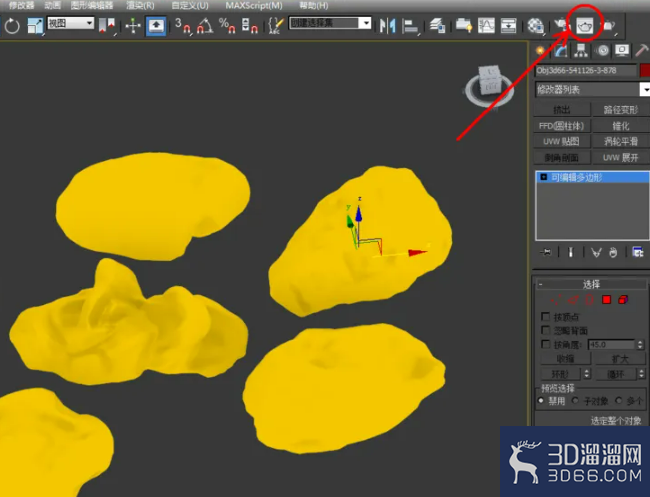Open the 视图 reference coordinate dropdown
This screenshot has height=497, width=650.
(70, 23)
